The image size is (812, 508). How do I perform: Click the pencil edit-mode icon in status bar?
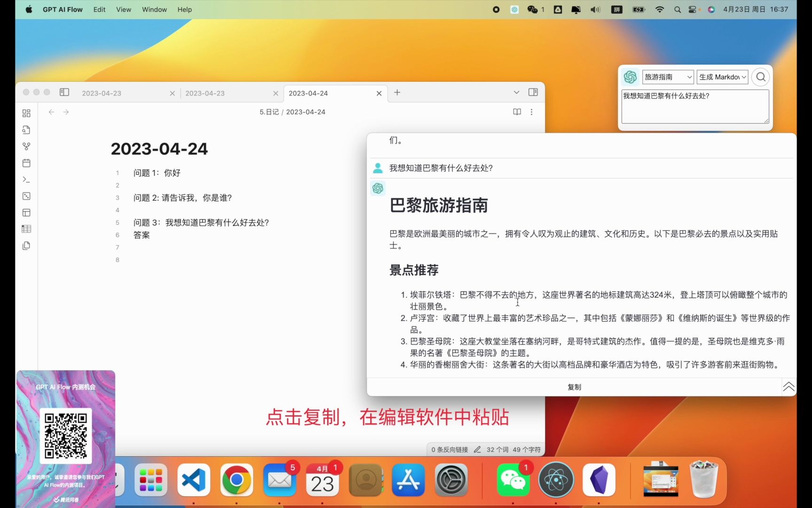[477, 450]
